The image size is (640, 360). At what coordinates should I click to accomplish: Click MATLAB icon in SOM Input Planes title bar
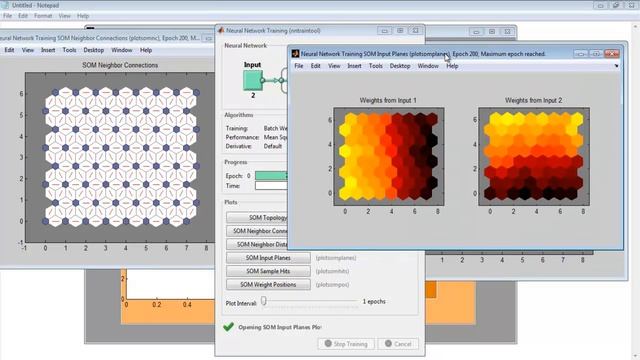(x=295, y=53)
